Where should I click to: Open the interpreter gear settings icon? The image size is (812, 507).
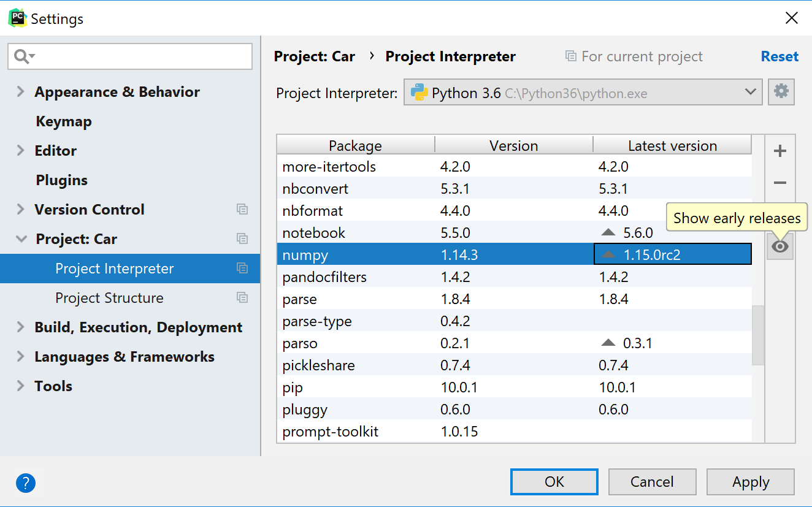pos(781,92)
